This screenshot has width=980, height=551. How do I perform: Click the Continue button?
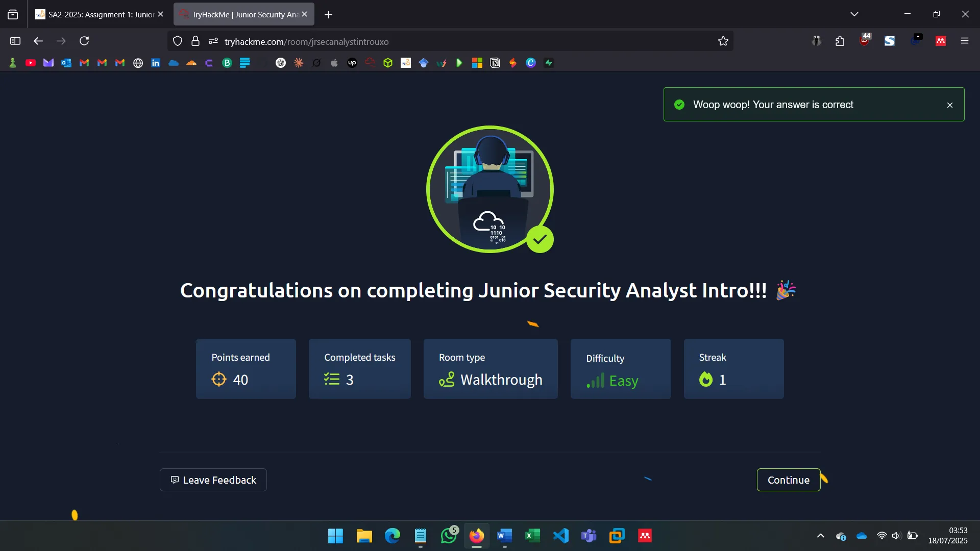[x=789, y=480]
